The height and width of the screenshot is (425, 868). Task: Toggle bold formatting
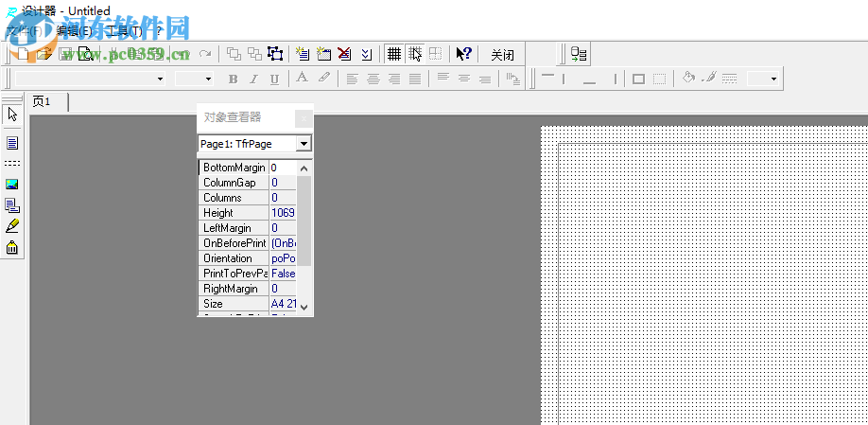coord(233,79)
